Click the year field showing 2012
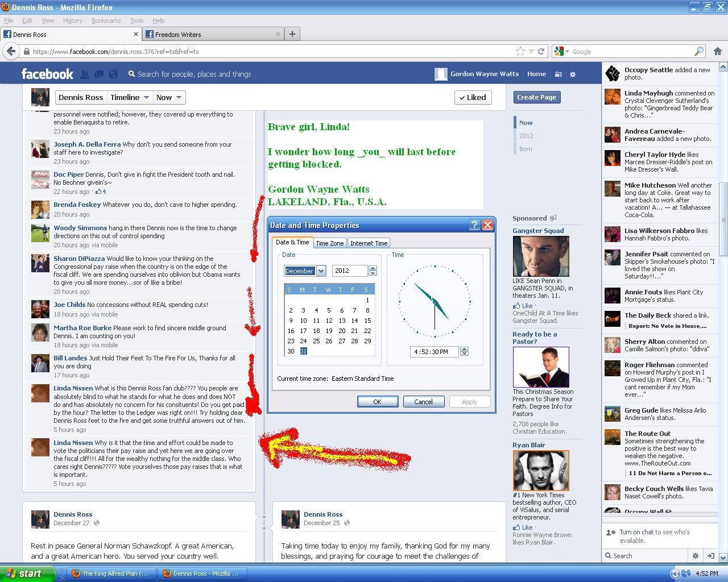The width and height of the screenshot is (728, 582). 350,271
